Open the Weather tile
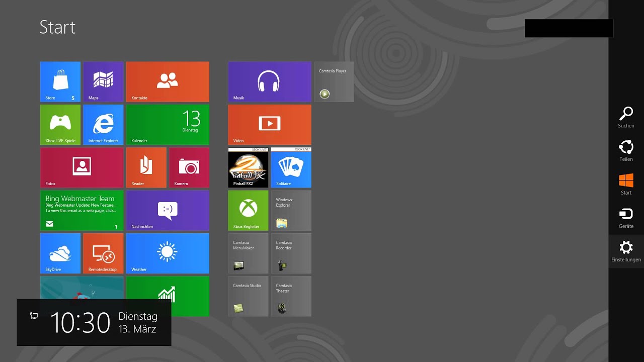 pyautogui.click(x=168, y=253)
